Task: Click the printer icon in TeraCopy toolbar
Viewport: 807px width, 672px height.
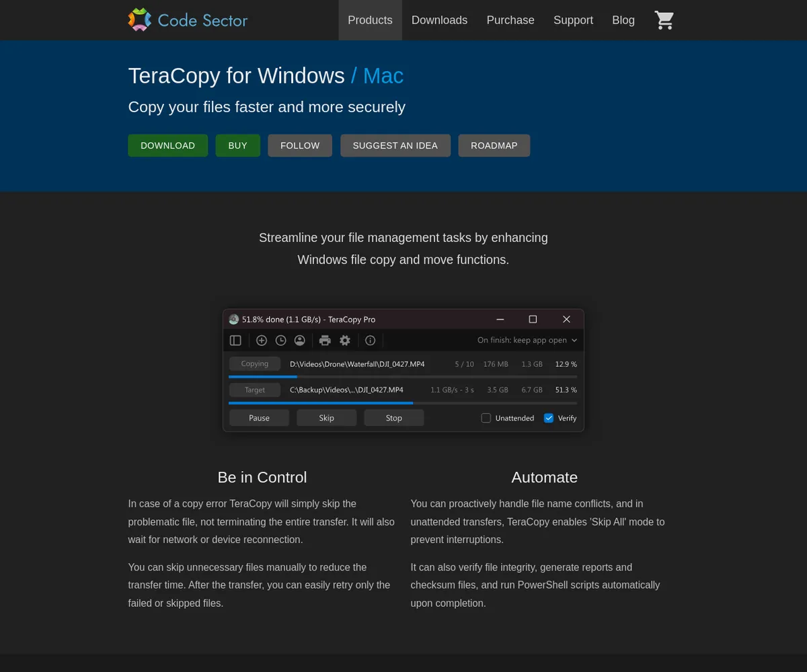Action: click(325, 341)
